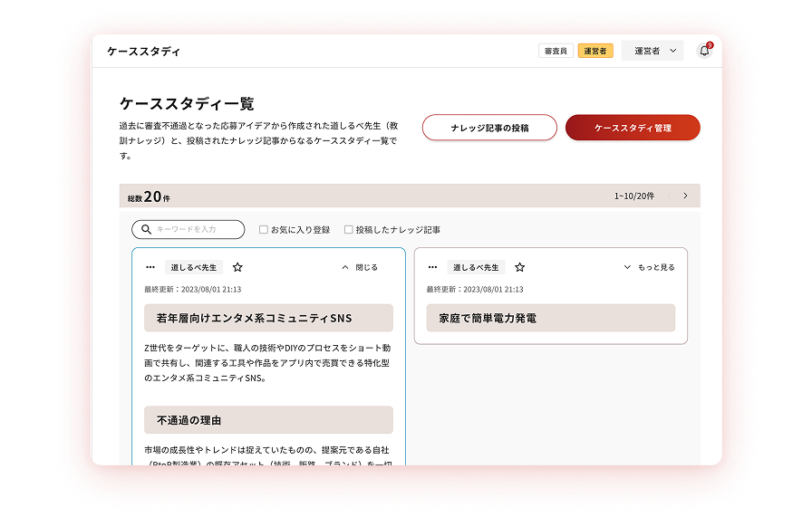Focus the キーワードを入力 search field
Image resolution: width=812 pixels, height=517 pixels.
[x=188, y=229]
